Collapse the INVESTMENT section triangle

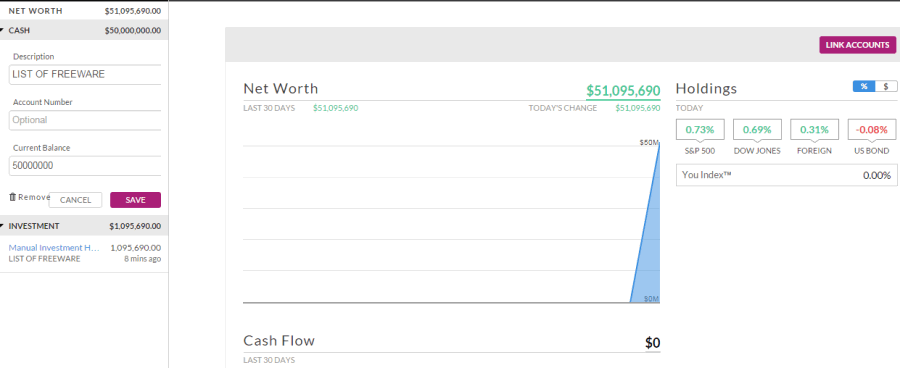tap(2, 226)
